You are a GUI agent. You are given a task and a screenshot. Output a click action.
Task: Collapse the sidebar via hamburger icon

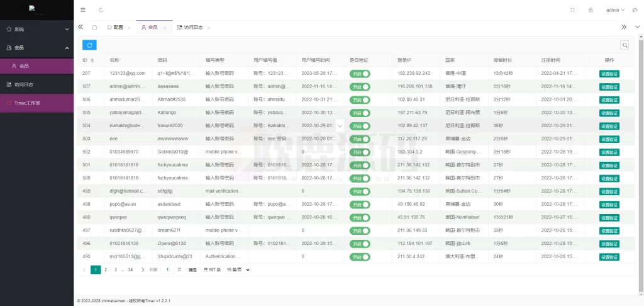pyautogui.click(x=83, y=10)
